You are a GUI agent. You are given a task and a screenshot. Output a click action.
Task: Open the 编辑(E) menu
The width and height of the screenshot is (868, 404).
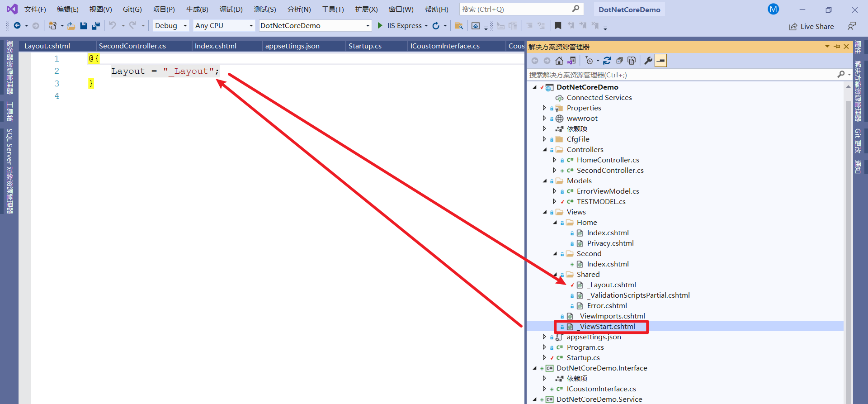(x=68, y=9)
